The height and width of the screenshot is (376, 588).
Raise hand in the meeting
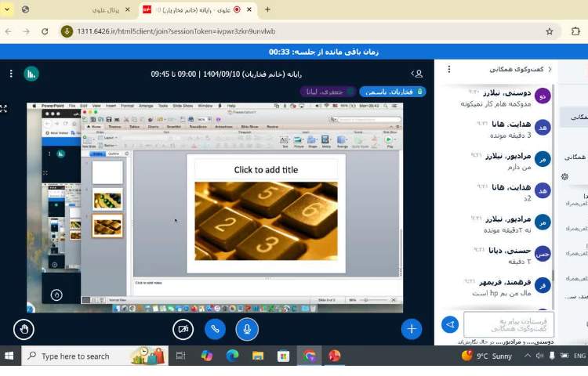(24, 329)
